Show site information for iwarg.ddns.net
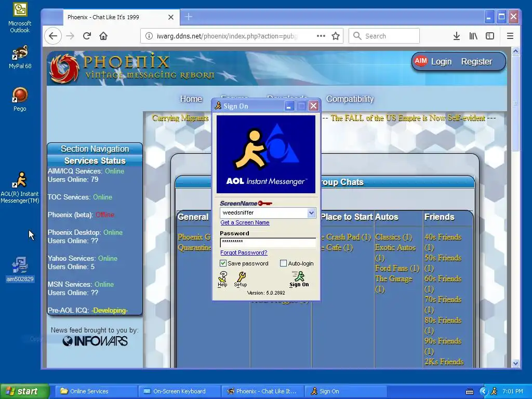This screenshot has height=399, width=532. point(149,36)
